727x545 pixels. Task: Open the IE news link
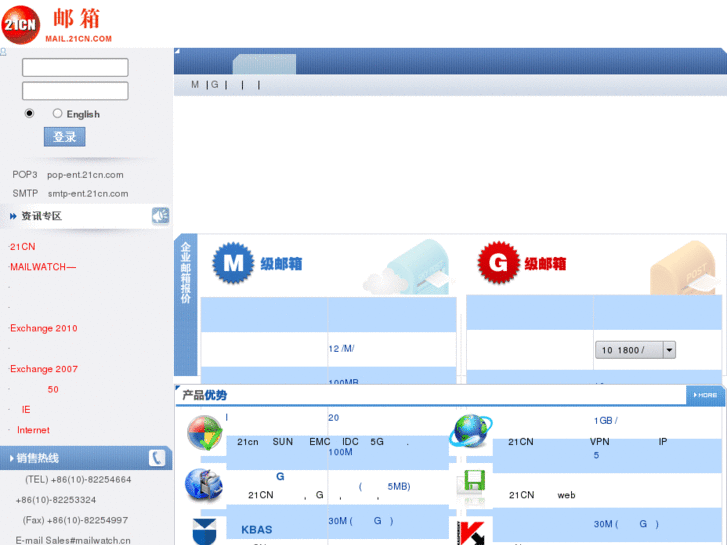point(26,410)
